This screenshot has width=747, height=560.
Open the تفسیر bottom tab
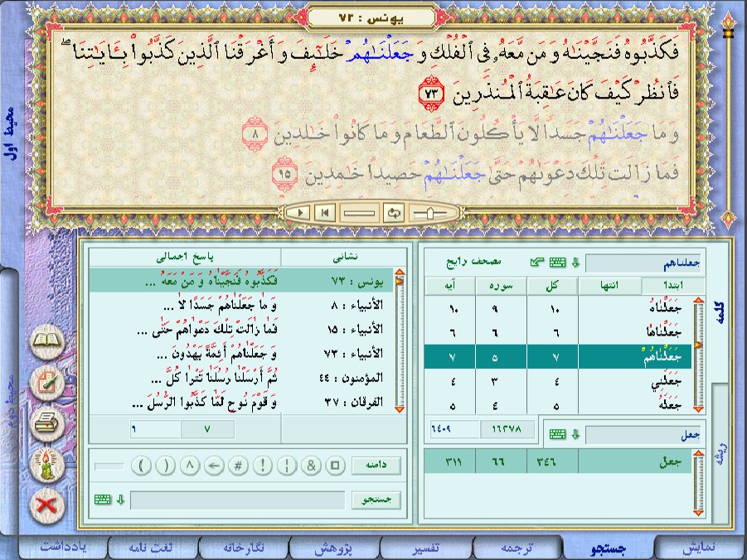[x=426, y=548]
